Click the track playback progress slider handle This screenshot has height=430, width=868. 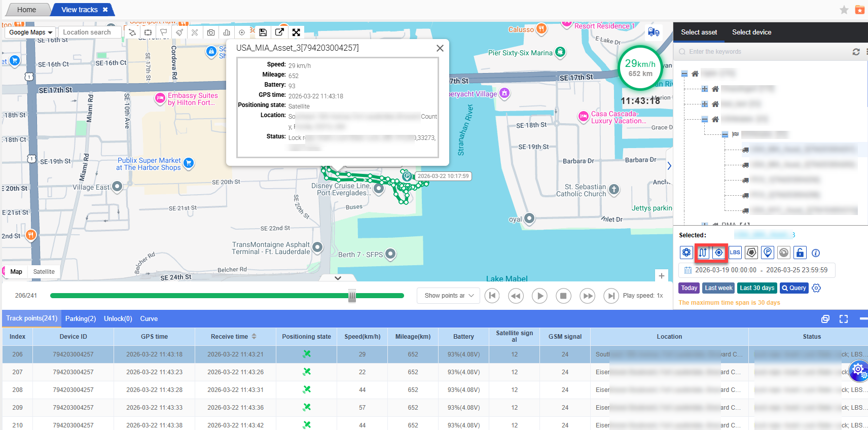pyautogui.click(x=352, y=296)
